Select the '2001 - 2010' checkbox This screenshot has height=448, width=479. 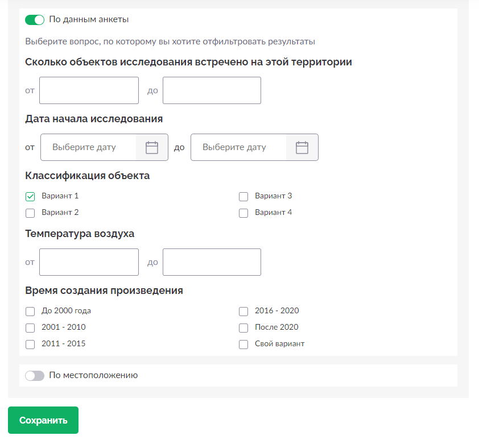[30, 328]
